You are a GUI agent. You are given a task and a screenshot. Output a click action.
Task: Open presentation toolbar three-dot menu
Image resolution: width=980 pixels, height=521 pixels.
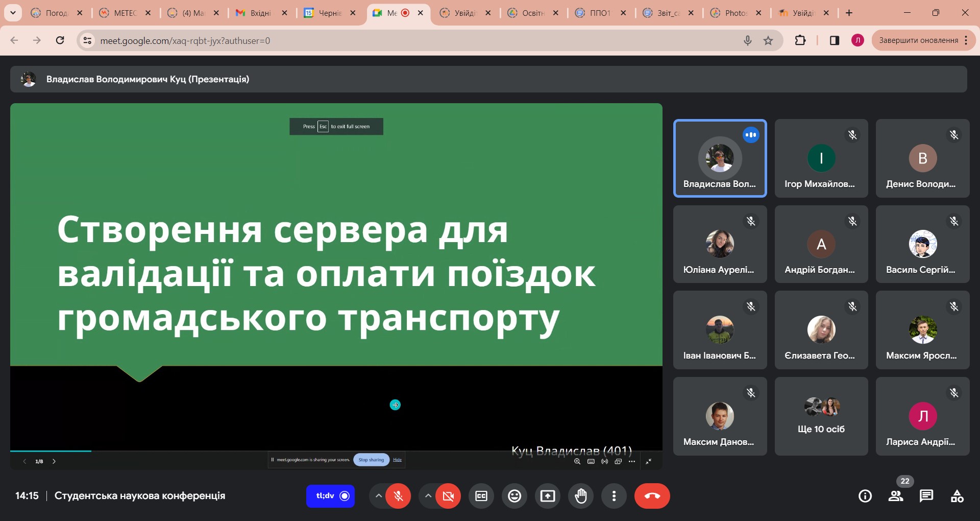(632, 461)
